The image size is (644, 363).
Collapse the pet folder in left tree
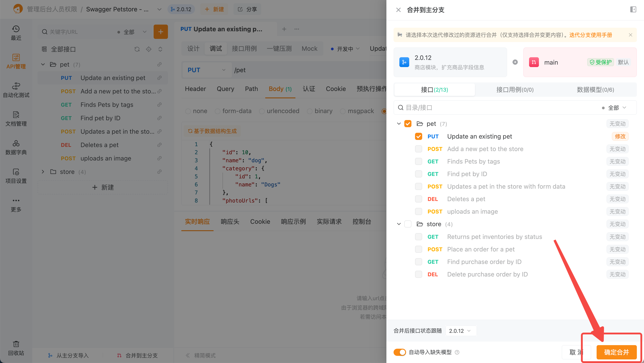click(43, 64)
